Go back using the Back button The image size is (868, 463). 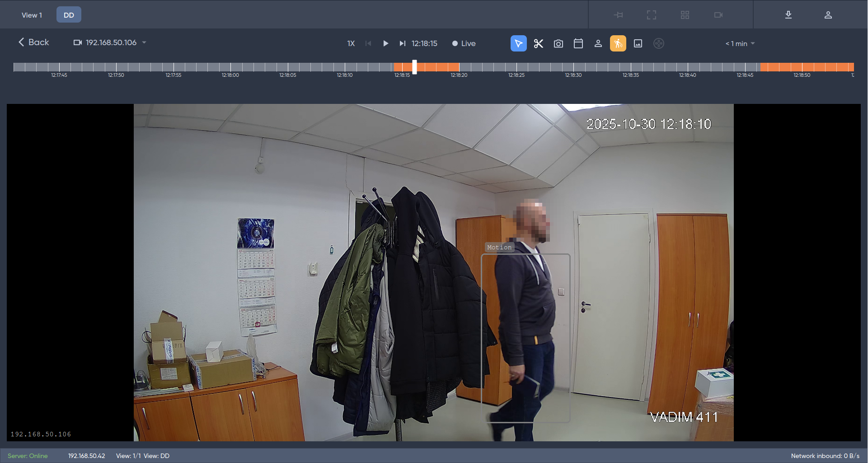(33, 42)
